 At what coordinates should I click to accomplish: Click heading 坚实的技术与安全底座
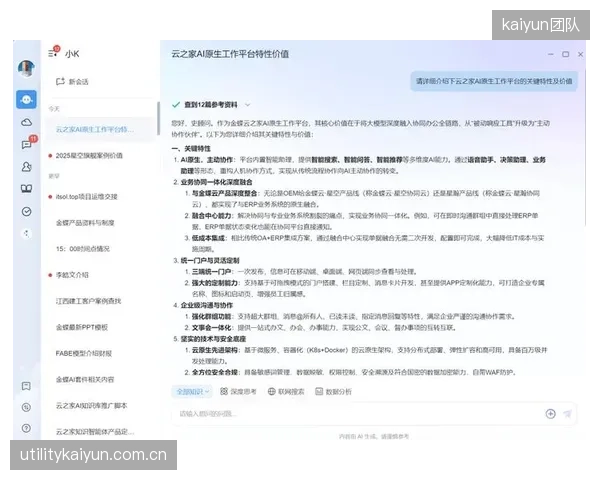coord(213,339)
